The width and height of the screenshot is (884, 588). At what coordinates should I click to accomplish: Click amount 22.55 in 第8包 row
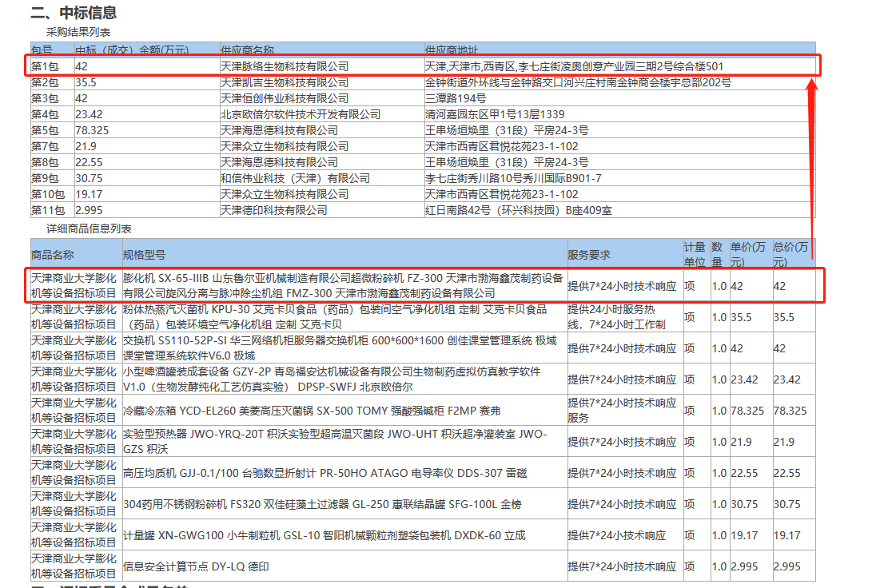[x=89, y=162]
